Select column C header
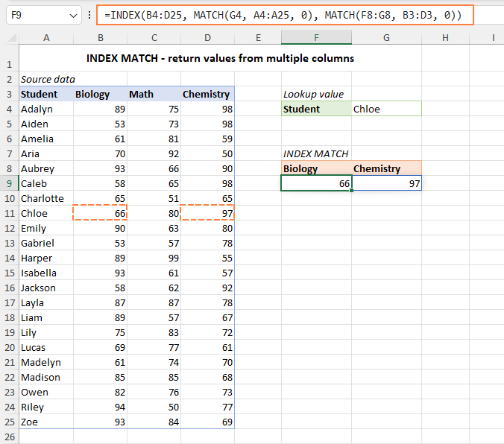 tap(154, 38)
